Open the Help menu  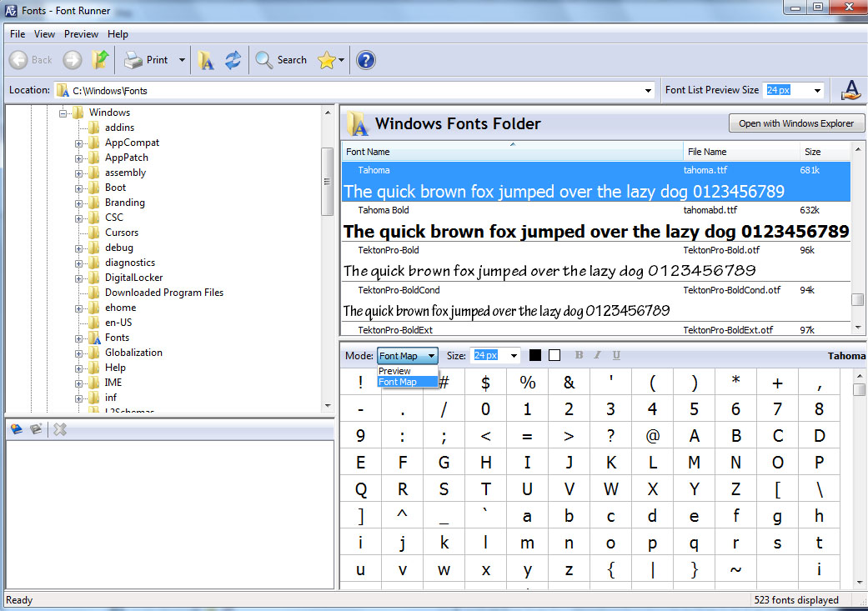pyautogui.click(x=118, y=34)
